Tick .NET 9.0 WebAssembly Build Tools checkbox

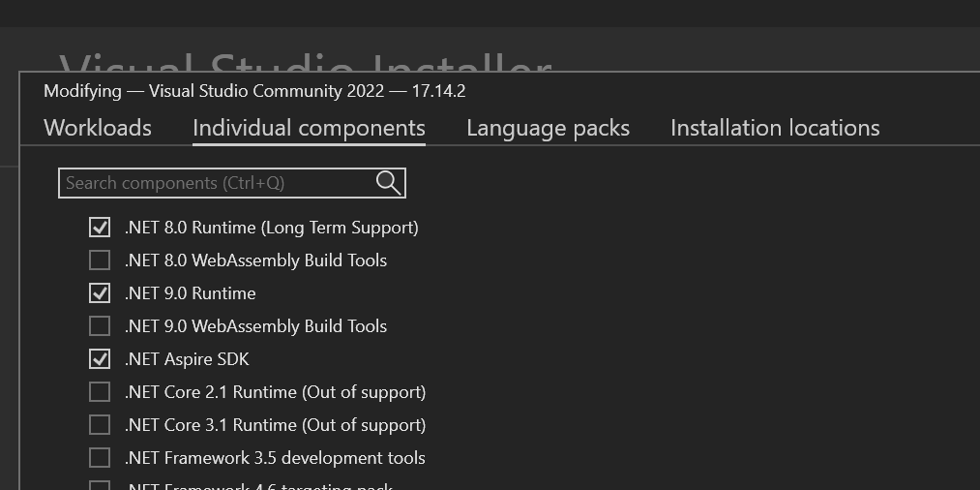(100, 326)
